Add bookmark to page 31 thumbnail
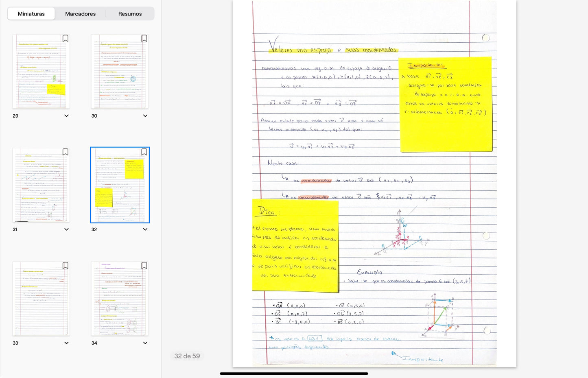 click(x=65, y=152)
